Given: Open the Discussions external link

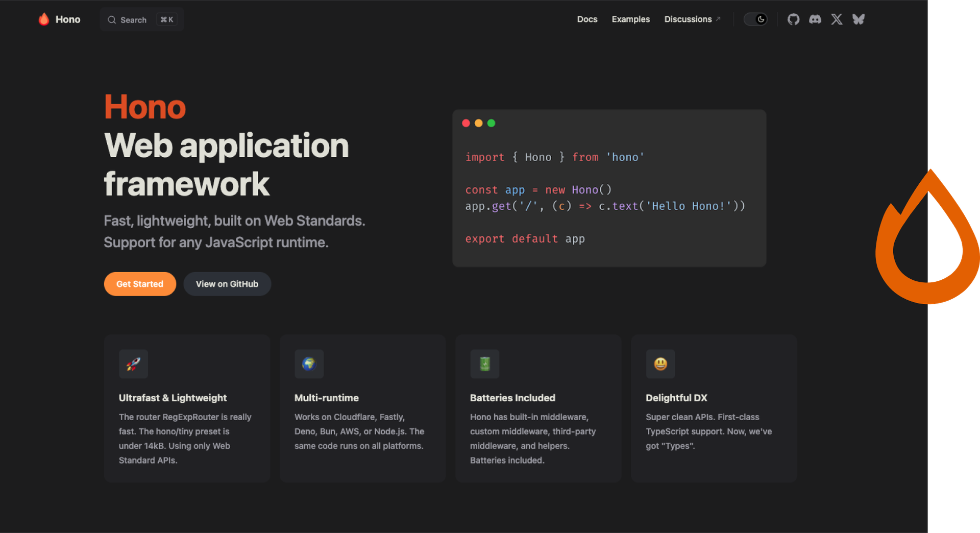Looking at the screenshot, I should tap(692, 19).
